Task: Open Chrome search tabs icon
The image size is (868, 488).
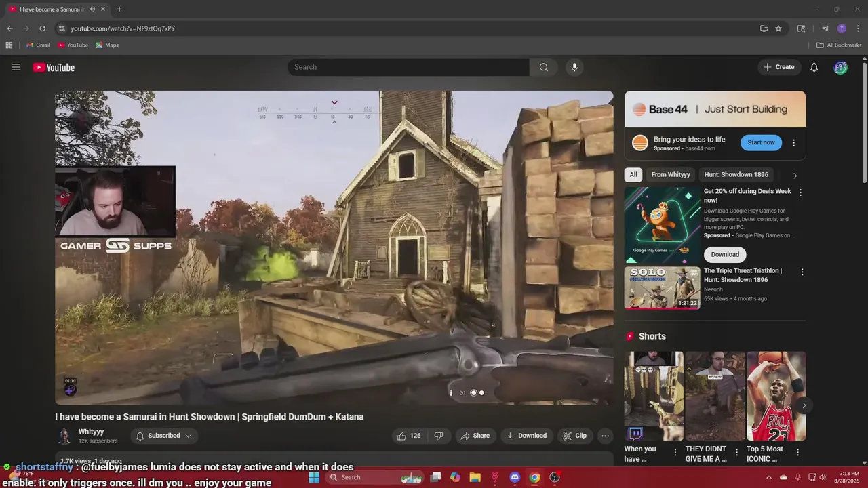Action: tap(801, 28)
